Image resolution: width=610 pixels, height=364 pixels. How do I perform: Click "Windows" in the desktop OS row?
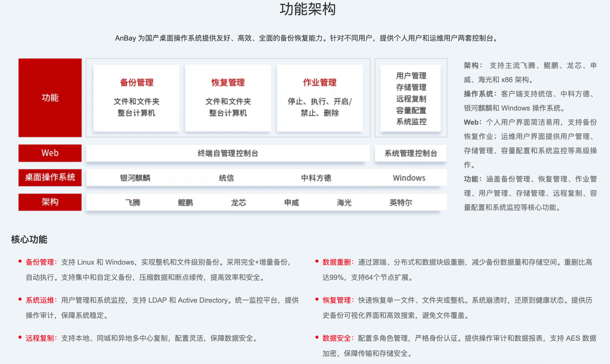coord(409,178)
